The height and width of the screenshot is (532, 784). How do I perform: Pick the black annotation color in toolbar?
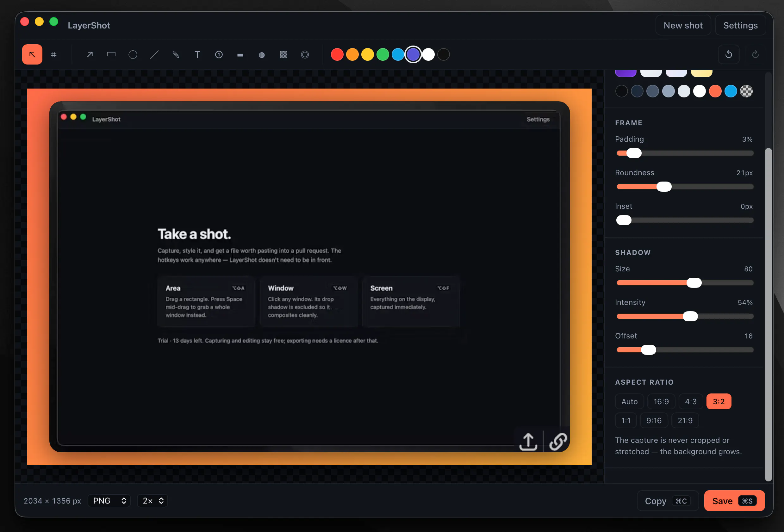pyautogui.click(x=444, y=54)
